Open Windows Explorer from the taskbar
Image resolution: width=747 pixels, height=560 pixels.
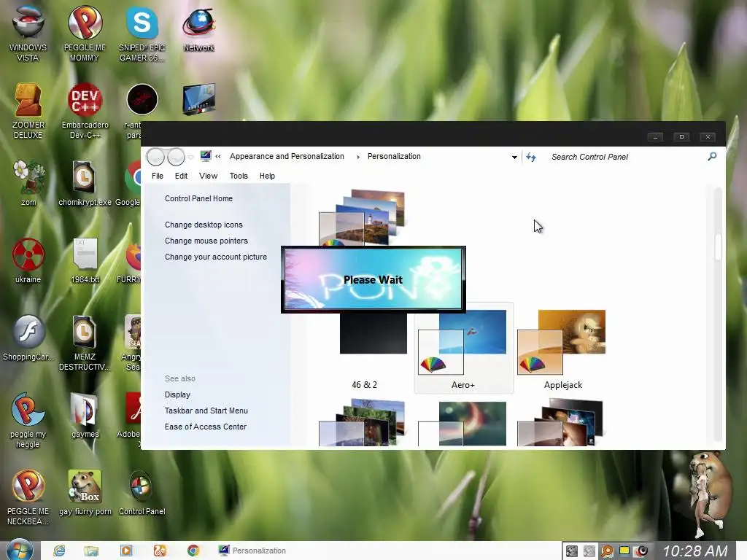(91, 551)
